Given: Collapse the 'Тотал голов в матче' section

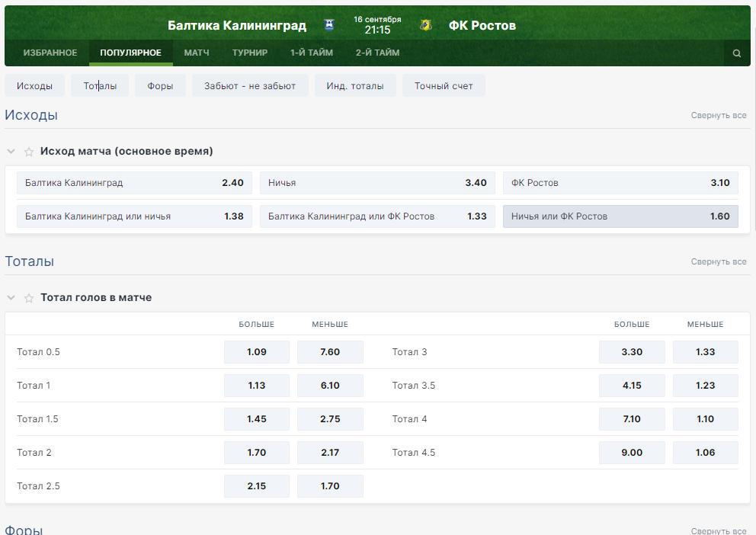Looking at the screenshot, I should pyautogui.click(x=11, y=298).
